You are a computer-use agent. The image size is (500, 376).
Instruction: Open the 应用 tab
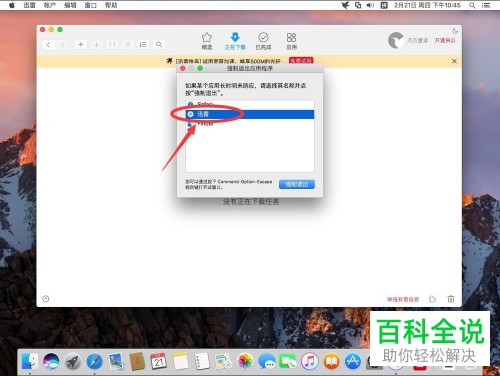tap(291, 41)
